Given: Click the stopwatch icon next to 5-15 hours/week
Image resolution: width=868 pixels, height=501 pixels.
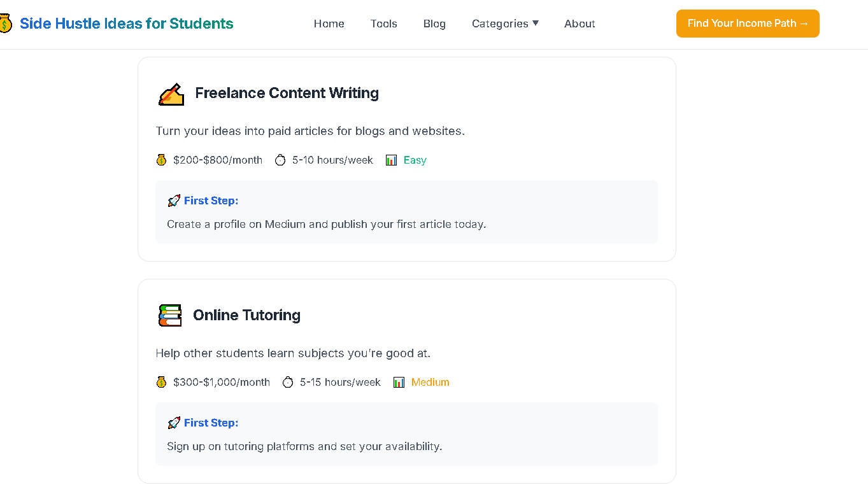Looking at the screenshot, I should (288, 382).
